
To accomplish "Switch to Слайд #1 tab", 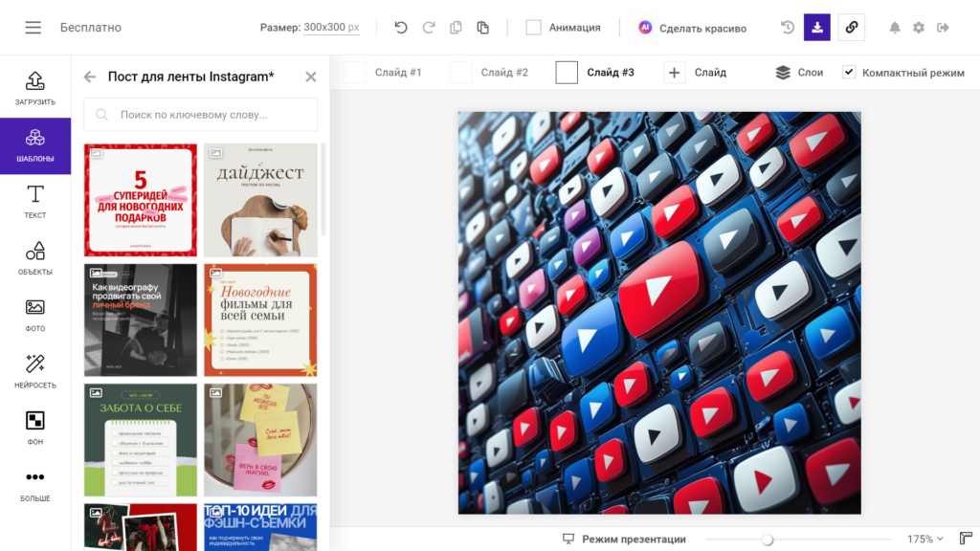I will tap(383, 73).
